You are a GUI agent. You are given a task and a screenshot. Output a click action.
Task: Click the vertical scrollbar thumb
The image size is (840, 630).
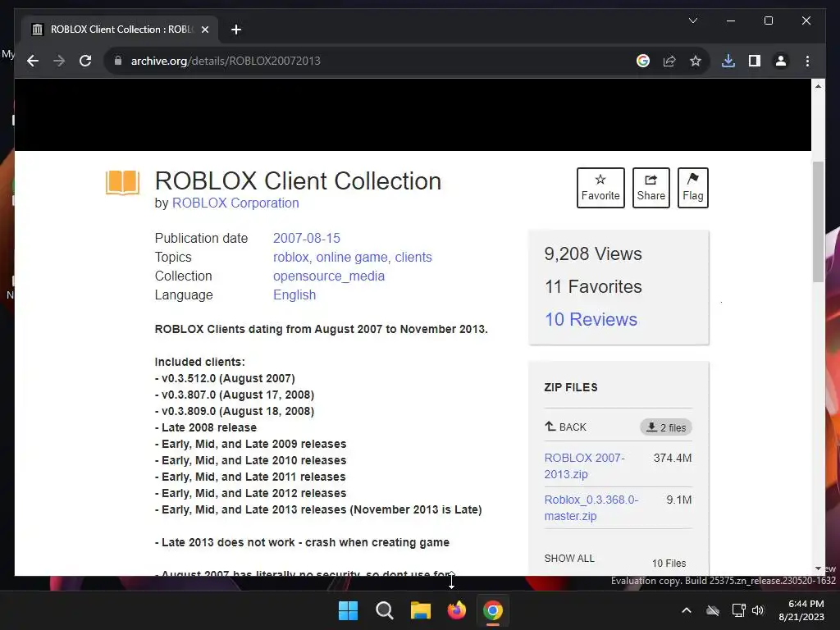click(x=818, y=221)
